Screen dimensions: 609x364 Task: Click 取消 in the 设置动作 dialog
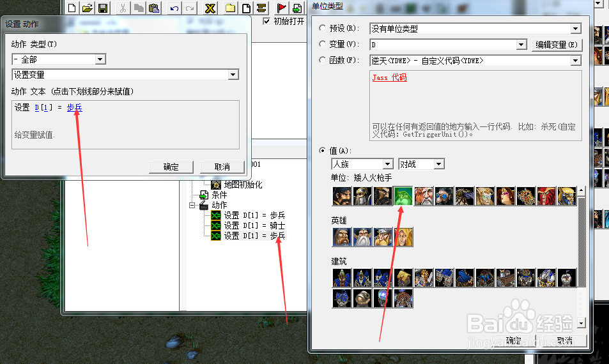pos(222,167)
